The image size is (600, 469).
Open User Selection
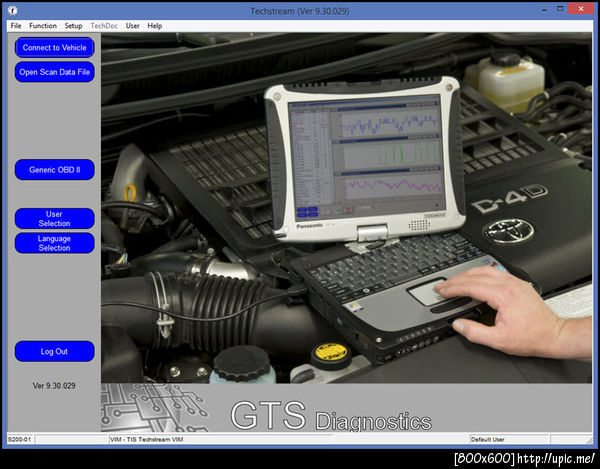coord(54,219)
